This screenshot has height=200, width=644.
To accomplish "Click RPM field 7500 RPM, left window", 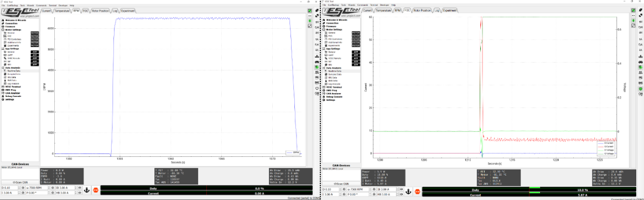I will pyautogui.click(x=37, y=188).
